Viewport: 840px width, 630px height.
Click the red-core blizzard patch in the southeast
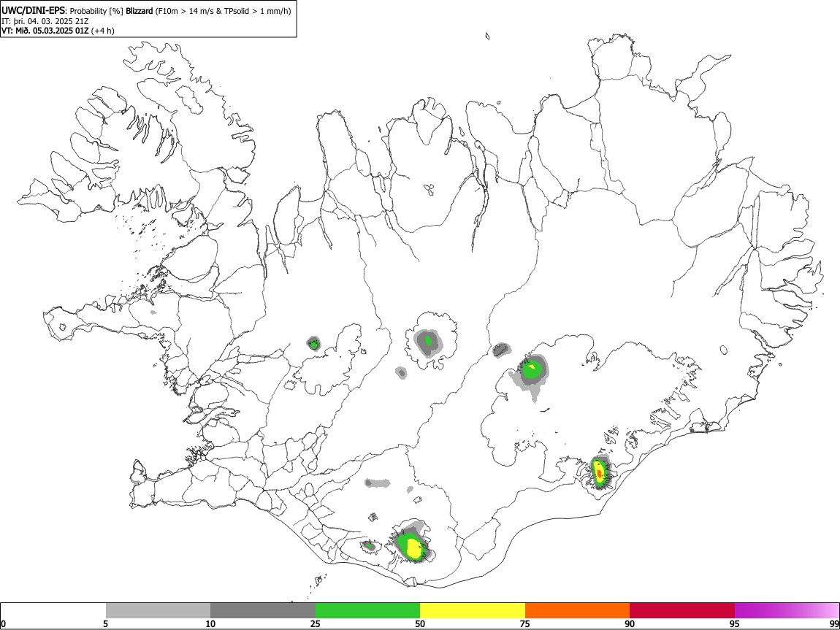point(600,472)
